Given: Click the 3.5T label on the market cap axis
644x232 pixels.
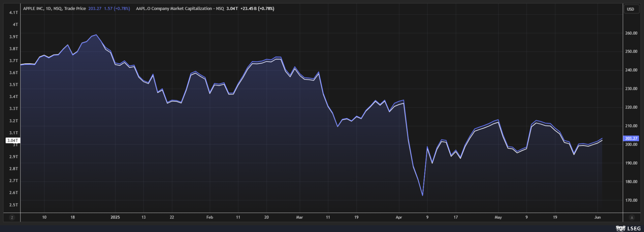Looking at the screenshot, I should [14, 85].
